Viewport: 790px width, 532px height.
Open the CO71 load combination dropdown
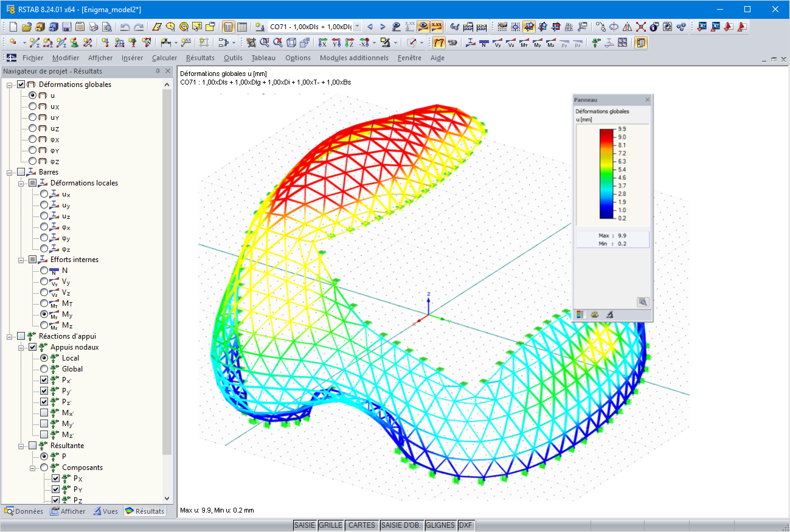[357, 27]
